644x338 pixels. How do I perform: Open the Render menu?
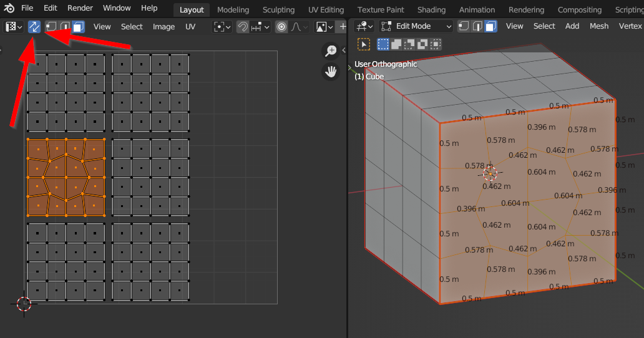[79, 8]
